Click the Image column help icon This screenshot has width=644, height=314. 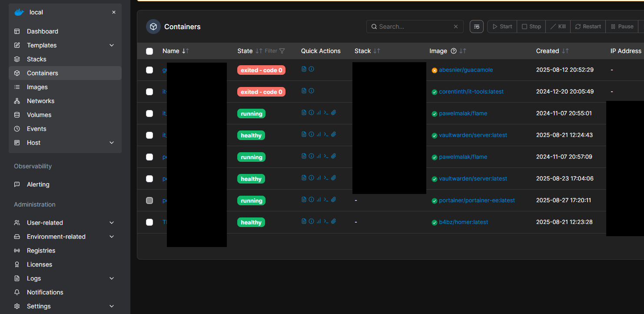(454, 51)
